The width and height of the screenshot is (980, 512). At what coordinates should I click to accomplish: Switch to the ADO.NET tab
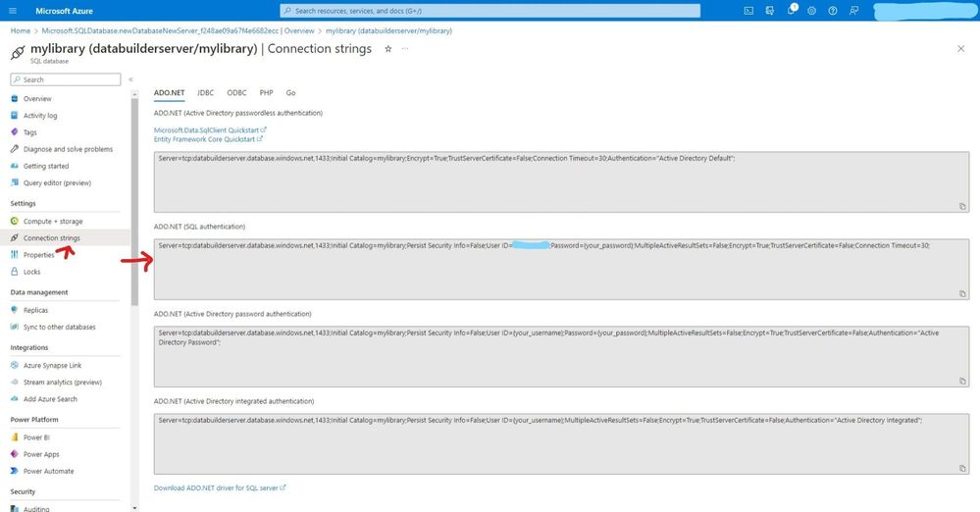click(170, 92)
